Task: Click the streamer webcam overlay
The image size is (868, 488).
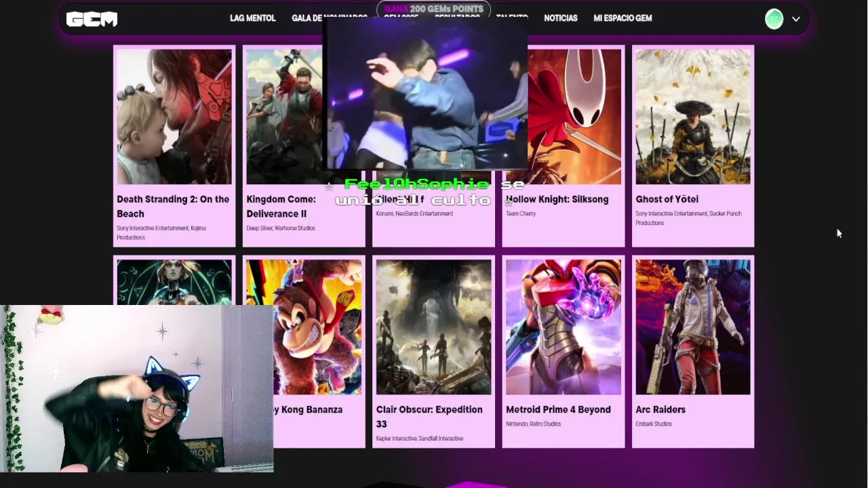Action: coord(137,388)
